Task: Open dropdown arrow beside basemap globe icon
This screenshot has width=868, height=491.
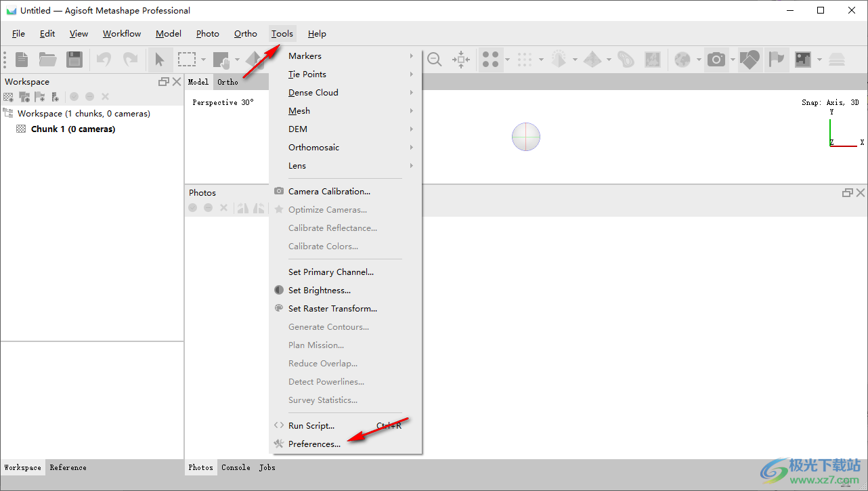Action: [x=699, y=60]
